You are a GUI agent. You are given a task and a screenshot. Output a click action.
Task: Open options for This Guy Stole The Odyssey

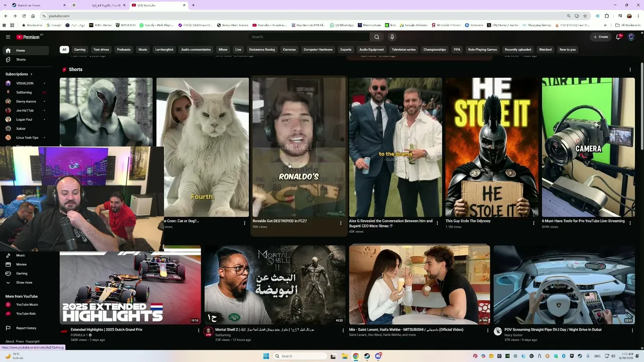(534, 223)
